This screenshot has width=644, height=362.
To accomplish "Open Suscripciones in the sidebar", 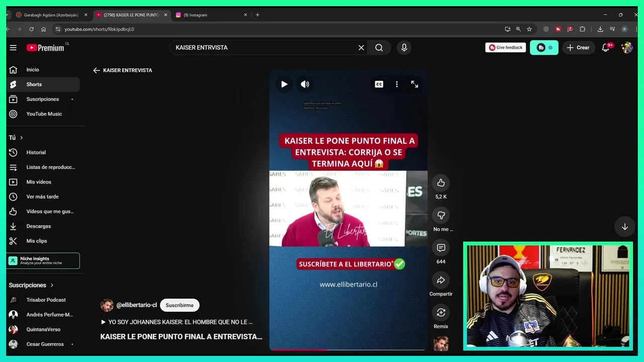I will pos(43,99).
